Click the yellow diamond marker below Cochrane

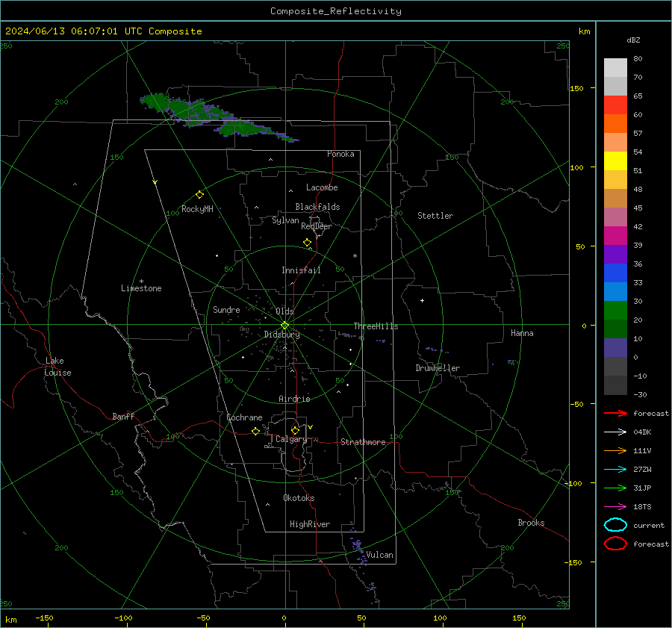click(x=255, y=431)
